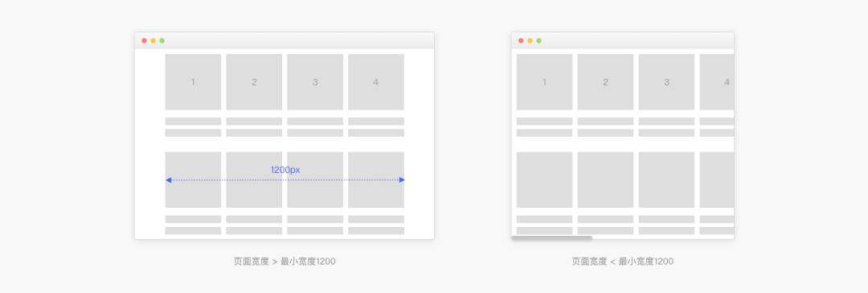Click the red close dot in right window

tap(521, 40)
